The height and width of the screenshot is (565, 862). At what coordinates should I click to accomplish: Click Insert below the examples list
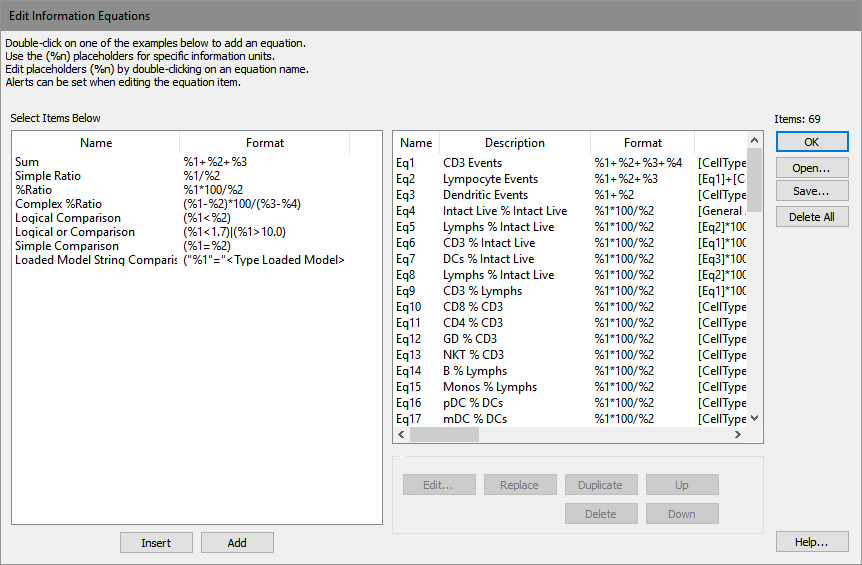pyautogui.click(x=156, y=543)
